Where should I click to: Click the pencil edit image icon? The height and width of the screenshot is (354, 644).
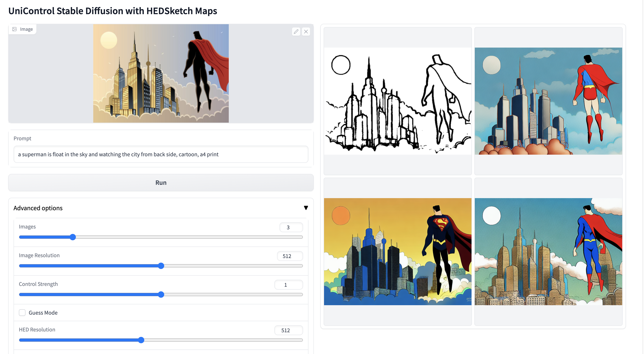(296, 32)
